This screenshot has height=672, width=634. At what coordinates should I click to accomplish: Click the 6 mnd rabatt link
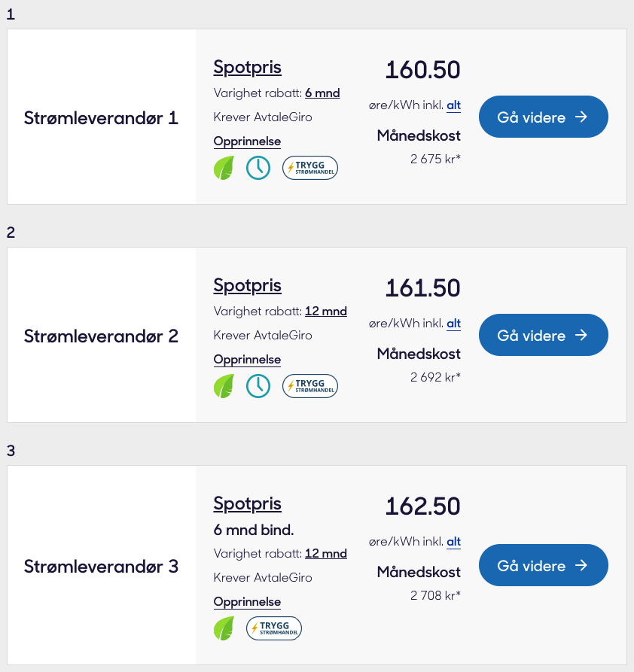coord(322,93)
